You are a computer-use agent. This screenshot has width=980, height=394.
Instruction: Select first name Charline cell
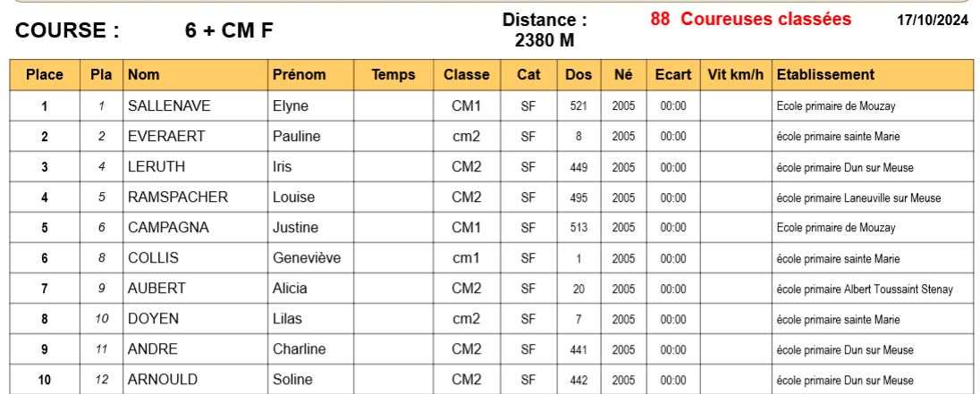click(310, 349)
